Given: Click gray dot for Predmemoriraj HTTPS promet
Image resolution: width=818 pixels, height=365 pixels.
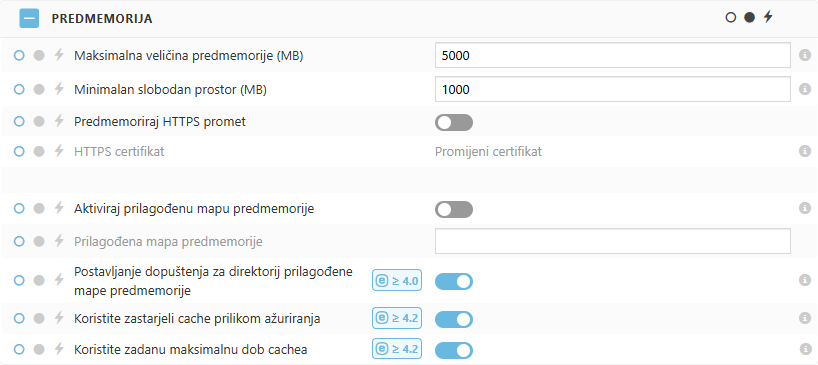Looking at the screenshot, I should [39, 121].
